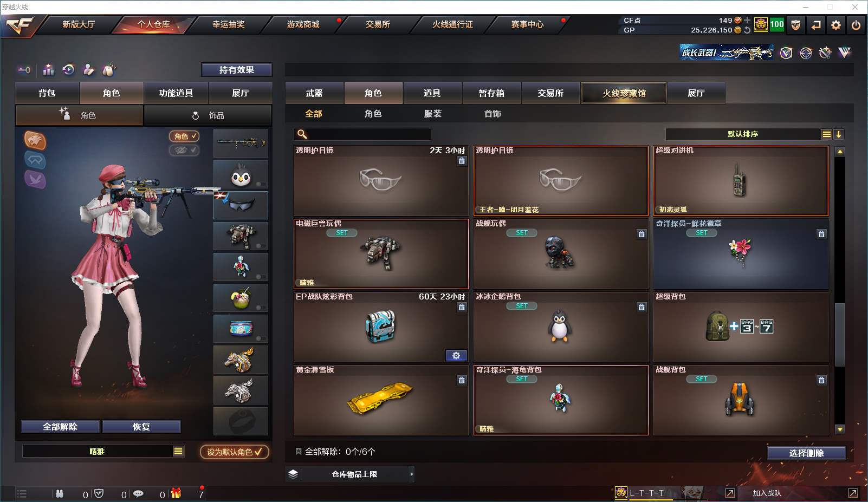Toggle 设为默认角色 checkbox button
This screenshot has height=502, width=868.
(x=235, y=452)
